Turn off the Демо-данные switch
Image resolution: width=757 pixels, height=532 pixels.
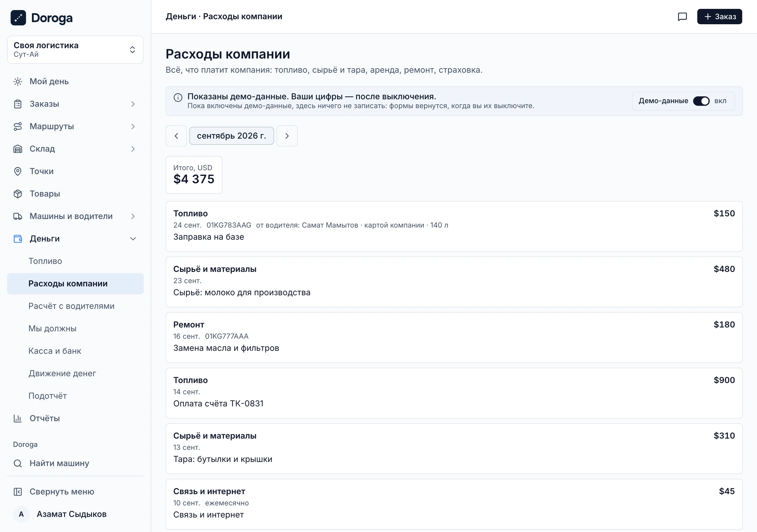tap(701, 101)
